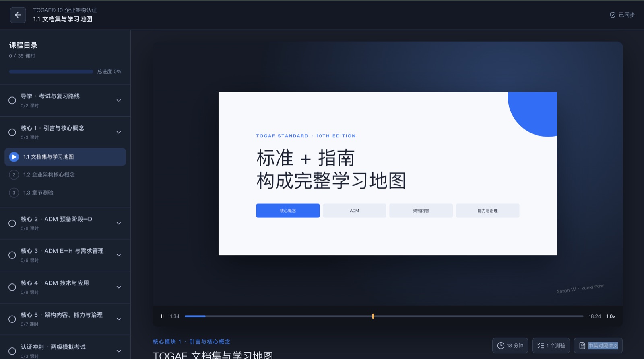
Task: Click the 核心模块 1 · 引言与核心概念 breadcrumb link
Action: point(192,342)
